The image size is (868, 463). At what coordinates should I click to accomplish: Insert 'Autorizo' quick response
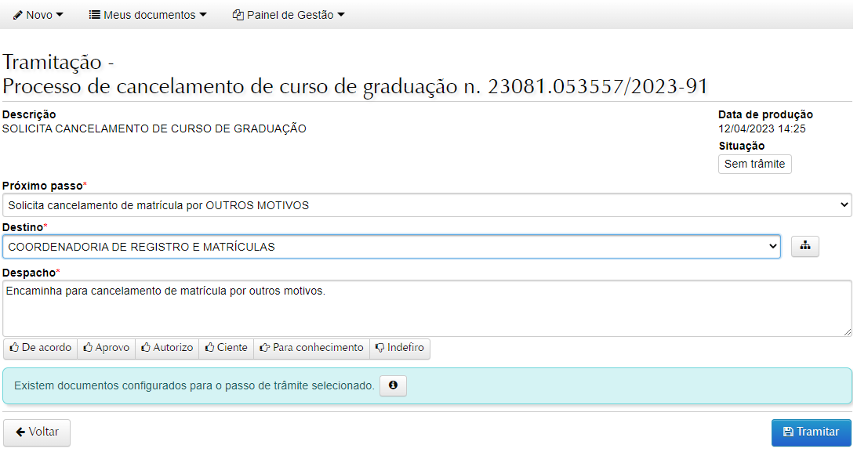(x=166, y=348)
